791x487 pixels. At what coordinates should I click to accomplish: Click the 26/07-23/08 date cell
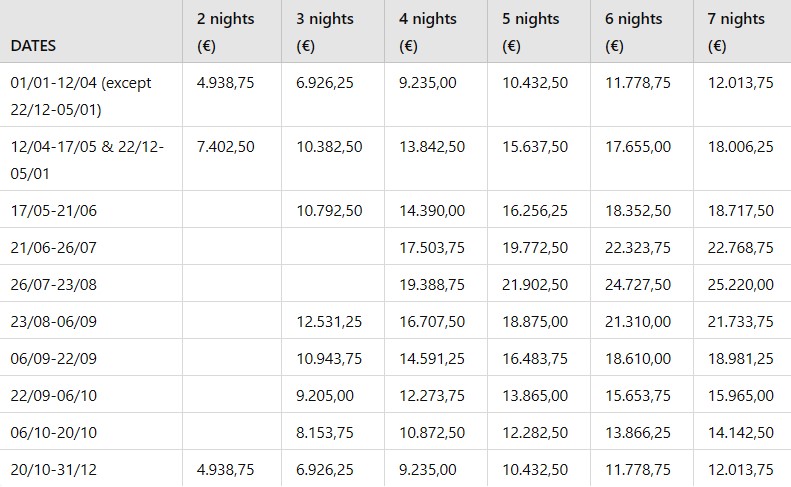pos(53,284)
